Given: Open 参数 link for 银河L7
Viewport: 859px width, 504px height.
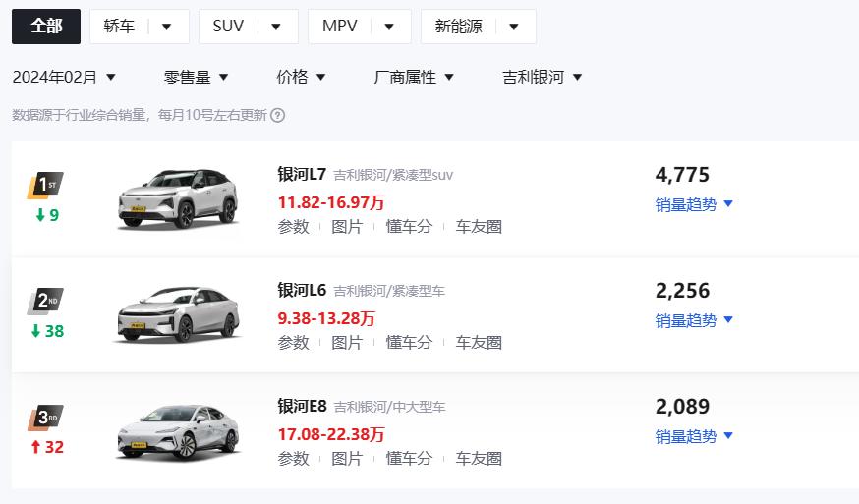Looking at the screenshot, I should click(294, 226).
